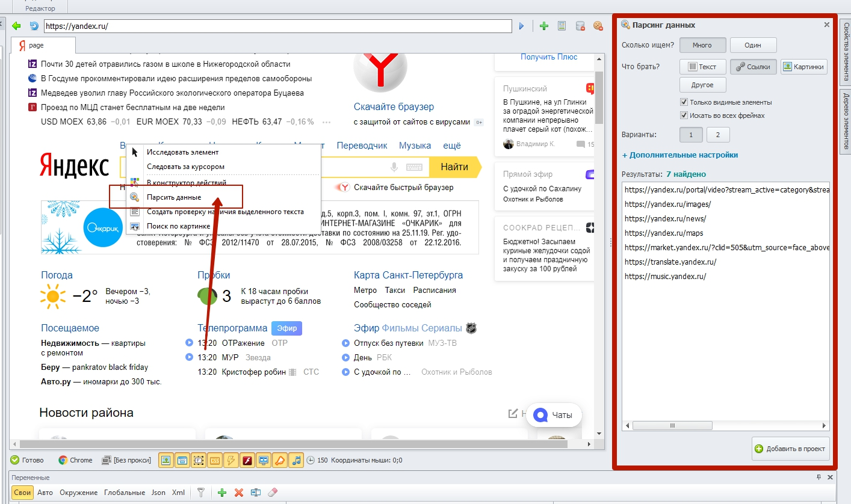Select "Исследовать элемент" in context menu
Viewport: 851px width, 504px height.
[x=223, y=152]
